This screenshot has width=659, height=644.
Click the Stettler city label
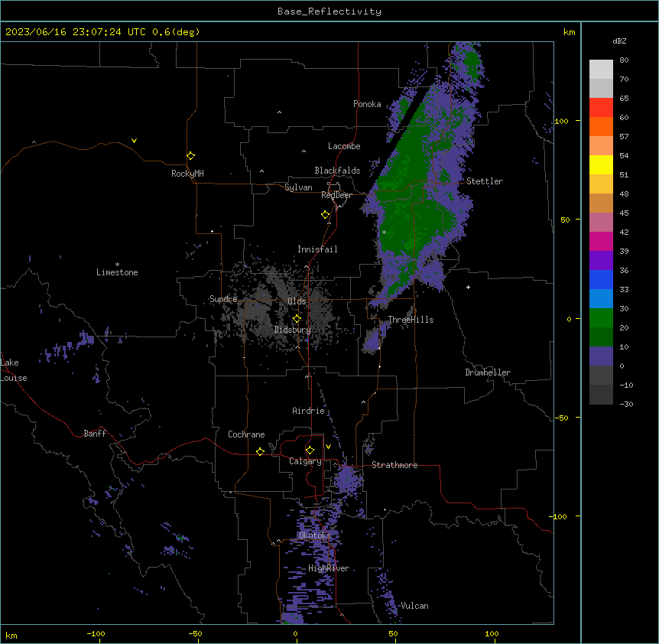click(x=485, y=181)
